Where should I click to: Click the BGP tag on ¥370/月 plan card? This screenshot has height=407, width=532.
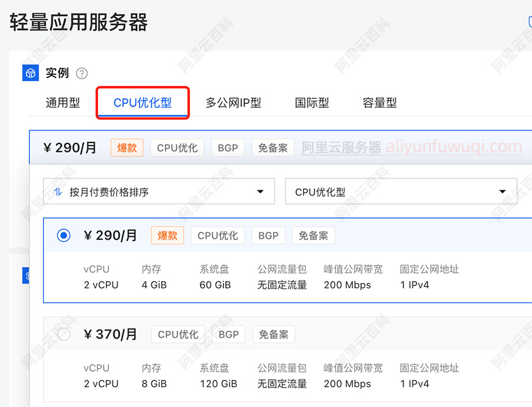(228, 334)
